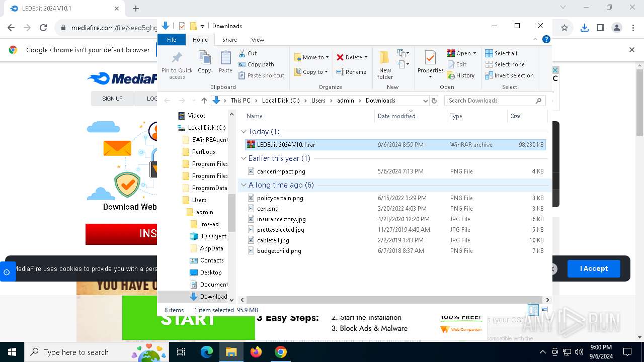Click Copy path in the ribbon

(x=256, y=64)
